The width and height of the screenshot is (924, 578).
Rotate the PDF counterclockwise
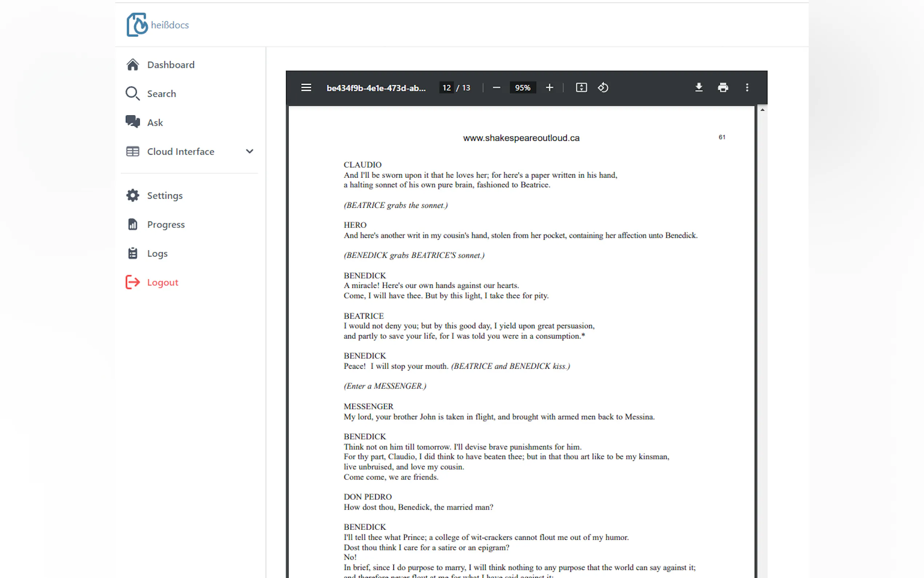pos(603,88)
